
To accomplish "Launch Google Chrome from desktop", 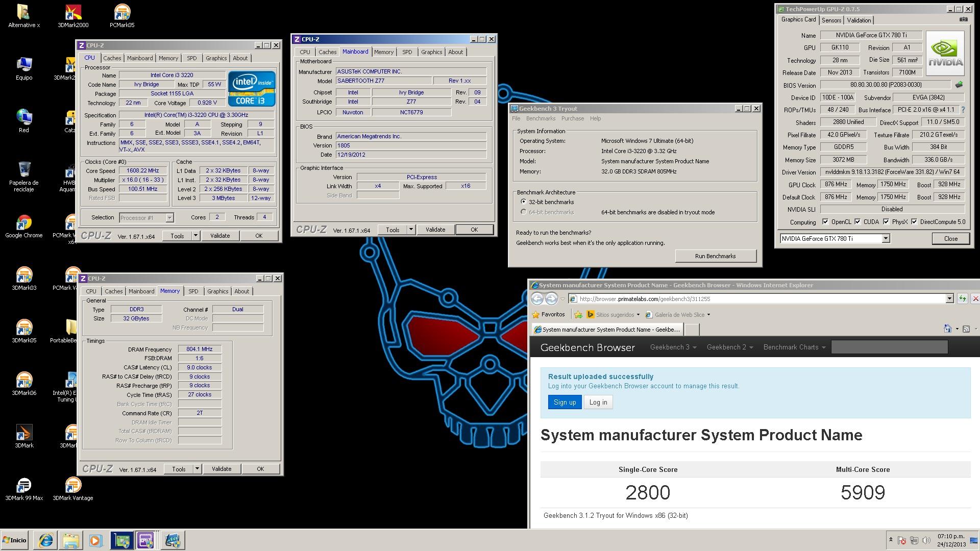I will [24, 227].
